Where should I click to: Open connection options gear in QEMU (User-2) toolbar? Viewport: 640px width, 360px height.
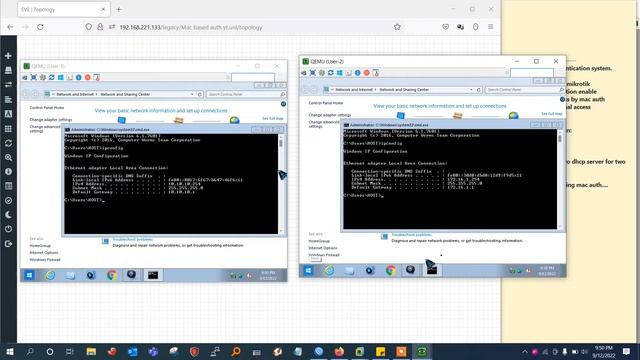322,73
